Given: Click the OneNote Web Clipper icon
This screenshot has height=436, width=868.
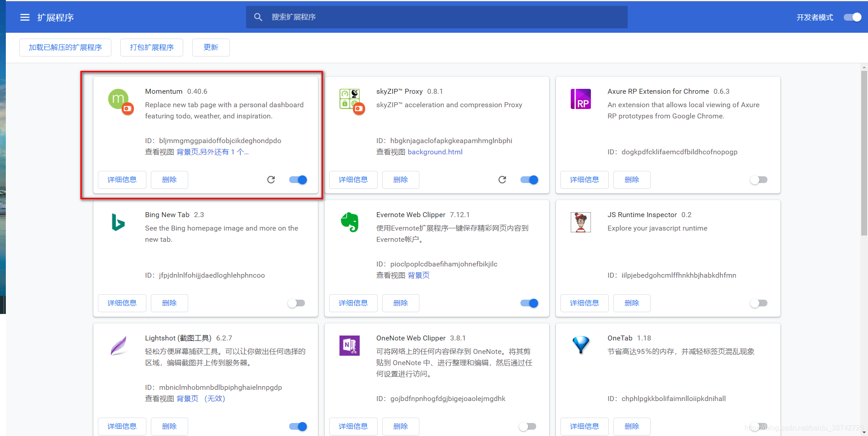Looking at the screenshot, I should point(349,345).
